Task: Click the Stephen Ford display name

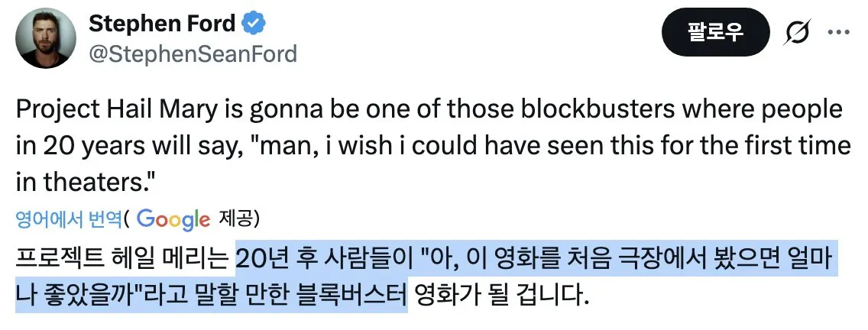Action: click(x=162, y=24)
